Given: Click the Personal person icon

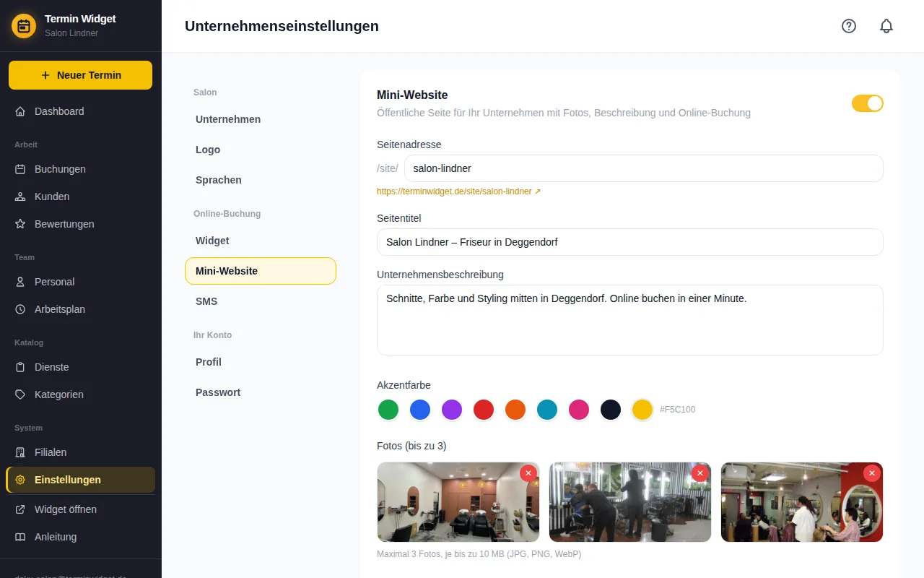Looking at the screenshot, I should [x=20, y=282].
